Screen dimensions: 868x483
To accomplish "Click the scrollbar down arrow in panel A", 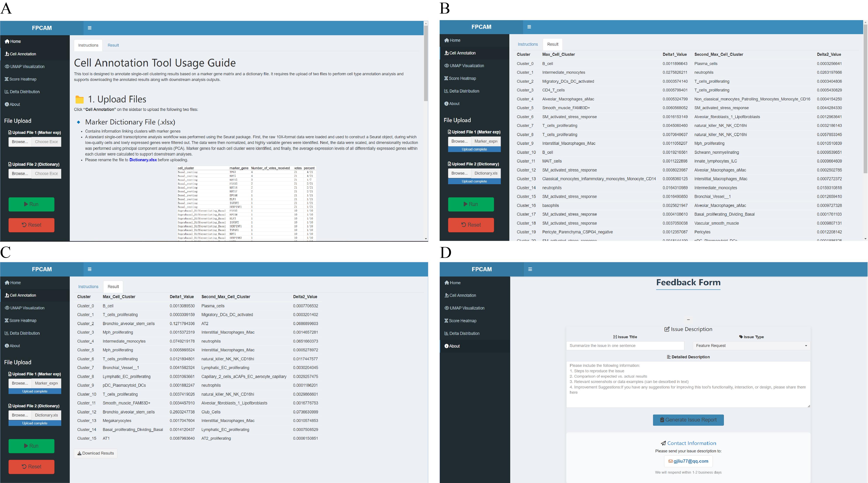I will coord(426,239).
